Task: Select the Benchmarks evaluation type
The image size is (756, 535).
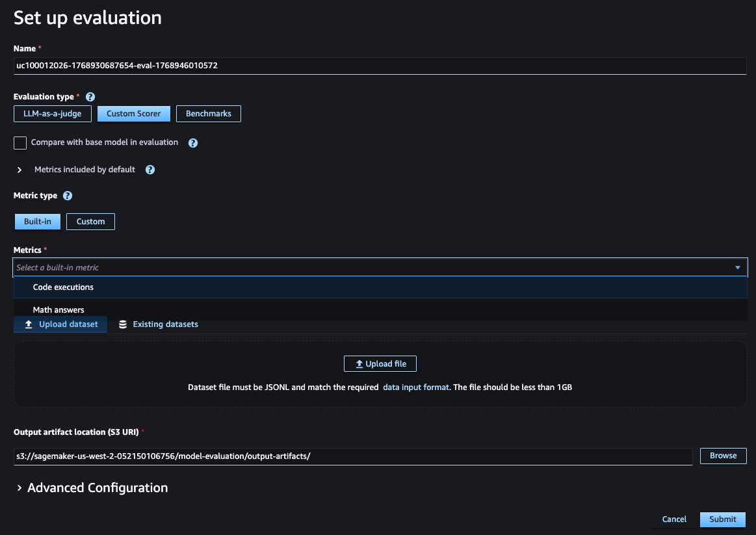Action: pos(208,114)
